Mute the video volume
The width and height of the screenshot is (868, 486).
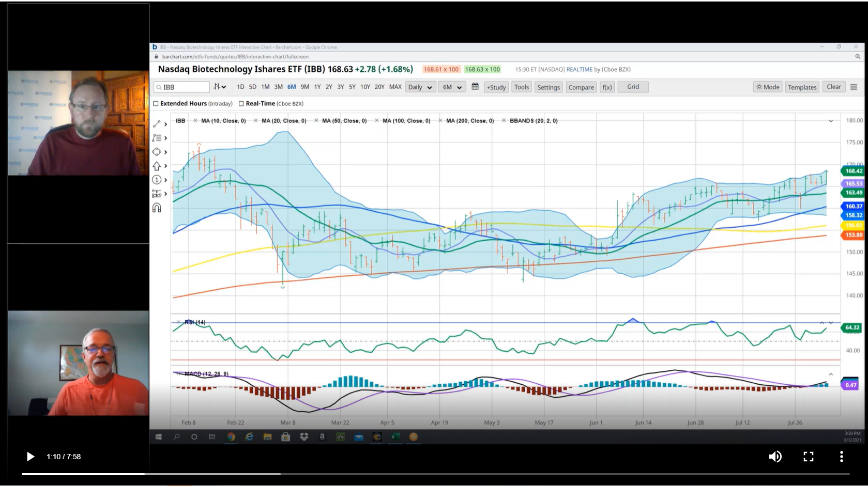775,457
